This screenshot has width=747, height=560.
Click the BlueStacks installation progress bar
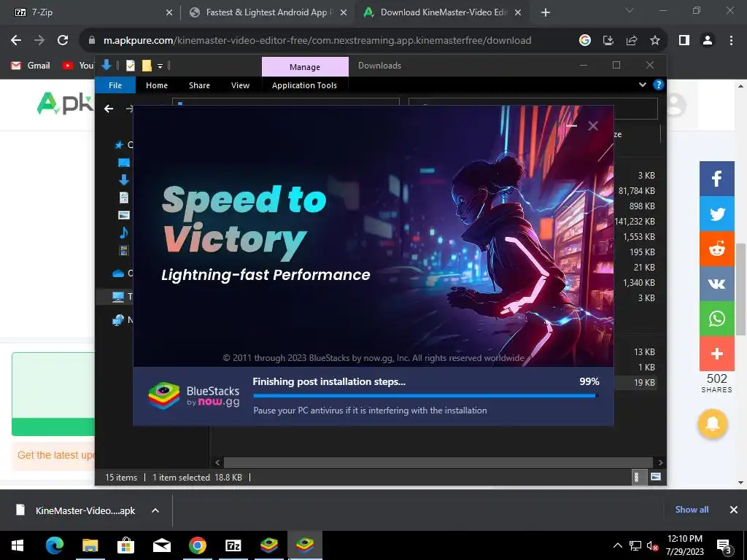pos(426,395)
